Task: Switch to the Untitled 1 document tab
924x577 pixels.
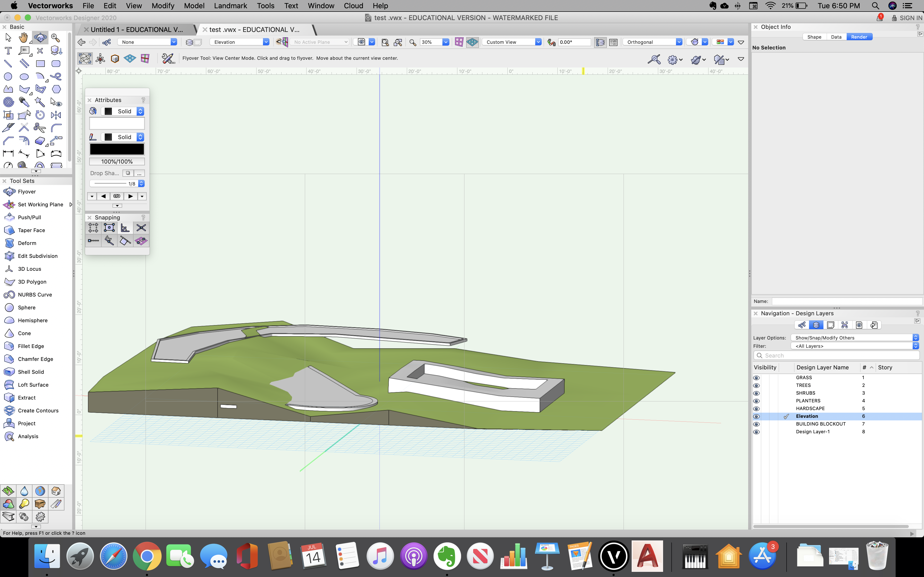Action: coord(137,29)
